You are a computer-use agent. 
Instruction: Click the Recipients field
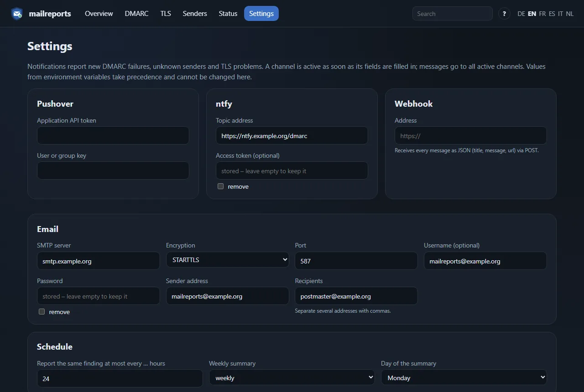pyautogui.click(x=356, y=296)
